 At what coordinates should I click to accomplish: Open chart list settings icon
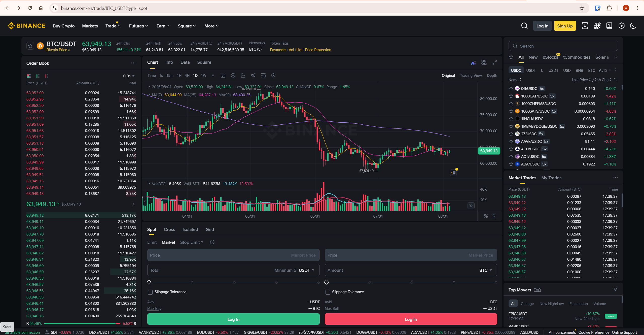pyautogui.click(x=263, y=76)
